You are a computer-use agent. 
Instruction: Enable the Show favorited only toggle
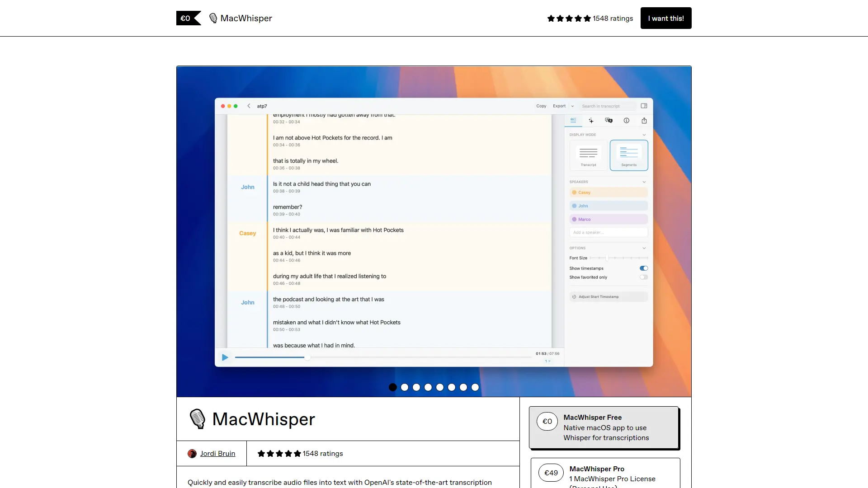(644, 277)
